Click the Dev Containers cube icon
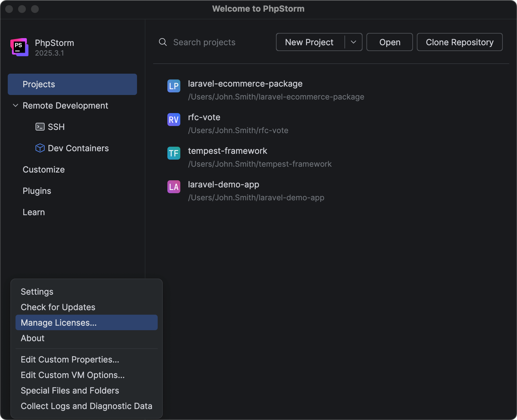This screenshot has height=420, width=517. tap(40, 148)
